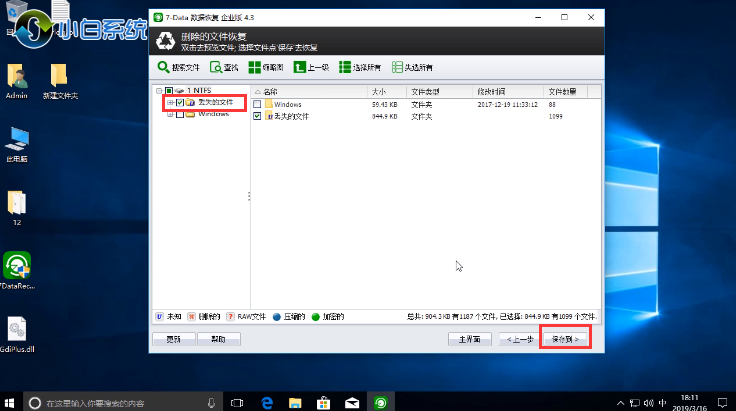Return to 主界面 main screen
Image resolution: width=736 pixels, height=411 pixels.
[x=470, y=339]
